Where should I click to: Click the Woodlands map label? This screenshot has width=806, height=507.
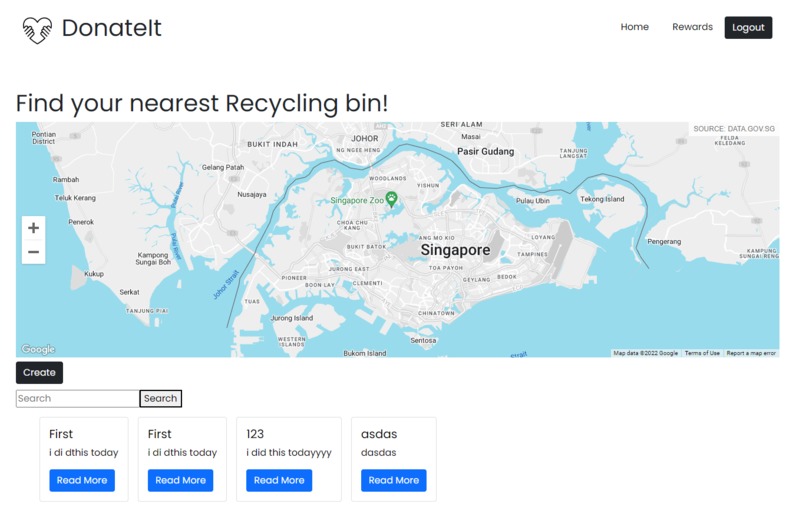coord(388,178)
